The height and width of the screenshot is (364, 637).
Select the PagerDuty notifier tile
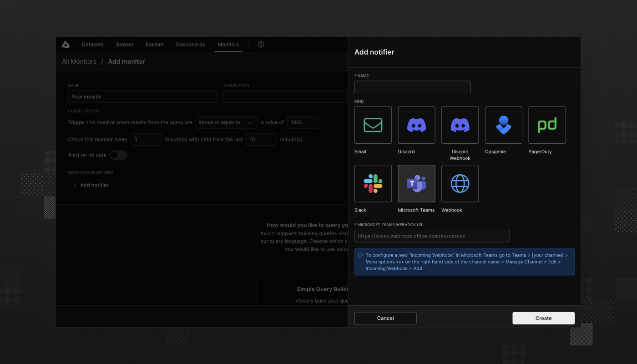point(547,125)
